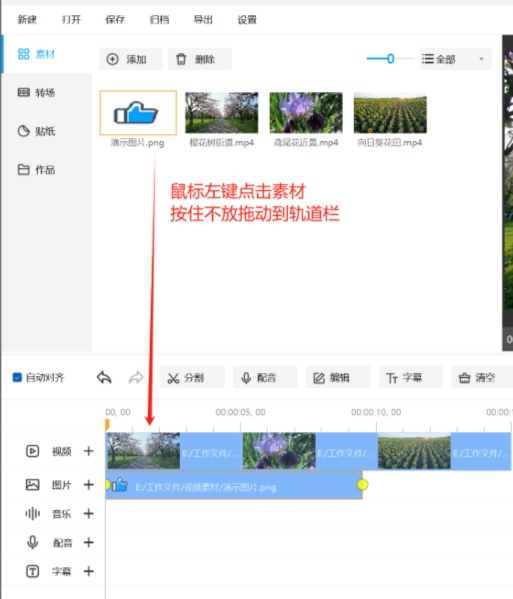Select the 鸢尾花近景.mp4 thumbnail

point(306,113)
